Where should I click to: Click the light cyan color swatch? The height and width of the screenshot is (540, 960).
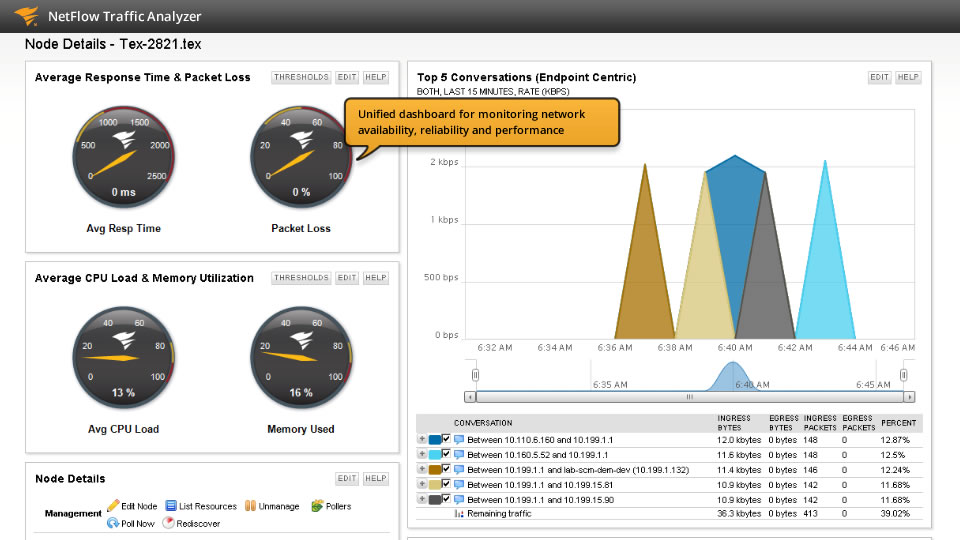(435, 454)
